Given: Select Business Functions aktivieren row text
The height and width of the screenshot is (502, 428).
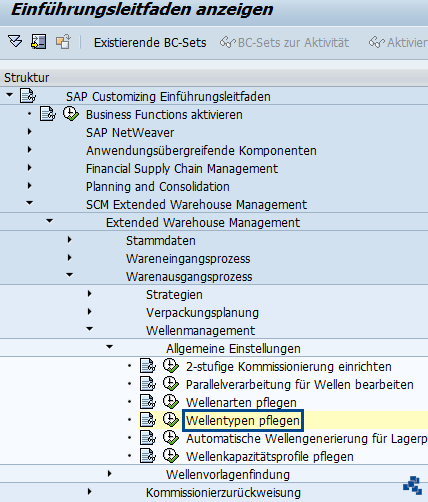Looking at the screenshot, I should click(x=164, y=115).
